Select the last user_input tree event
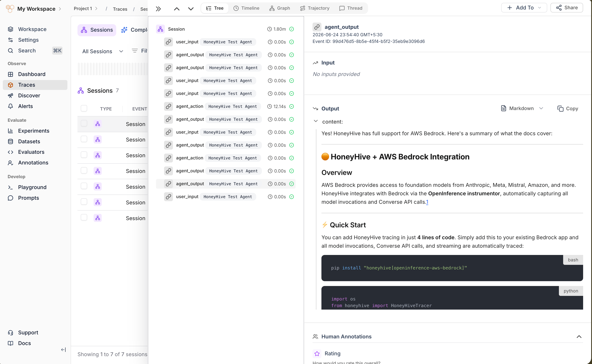The image size is (592, 364). click(x=226, y=197)
